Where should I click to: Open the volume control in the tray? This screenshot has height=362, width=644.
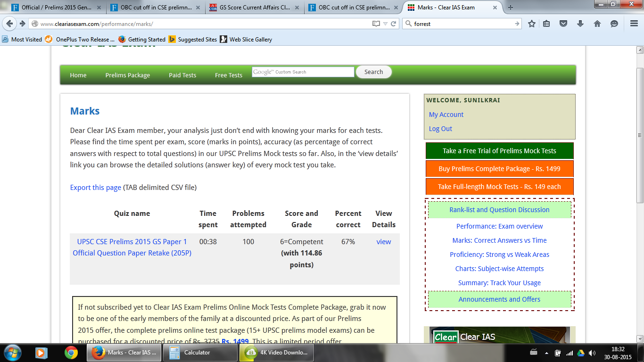[x=592, y=353]
